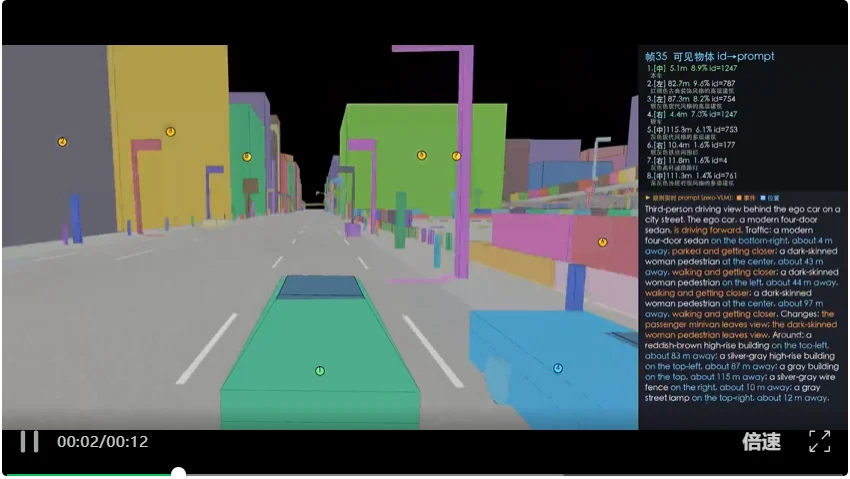Click the marker on the large green center building
The image size is (850, 479).
pos(422,156)
